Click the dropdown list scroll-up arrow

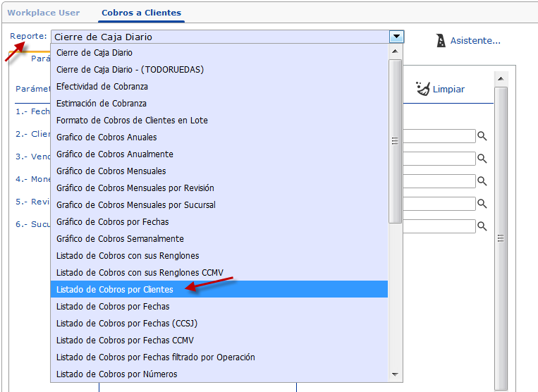coord(395,51)
